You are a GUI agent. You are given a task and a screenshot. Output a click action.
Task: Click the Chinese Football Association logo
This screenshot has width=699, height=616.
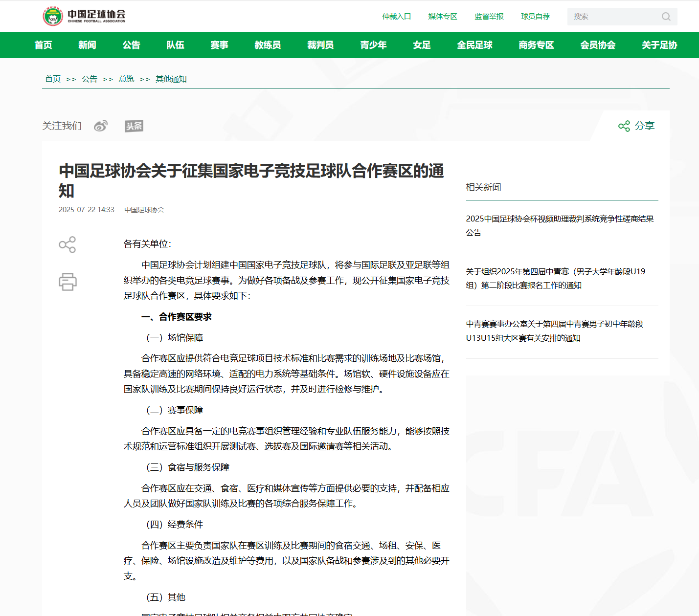(x=84, y=16)
